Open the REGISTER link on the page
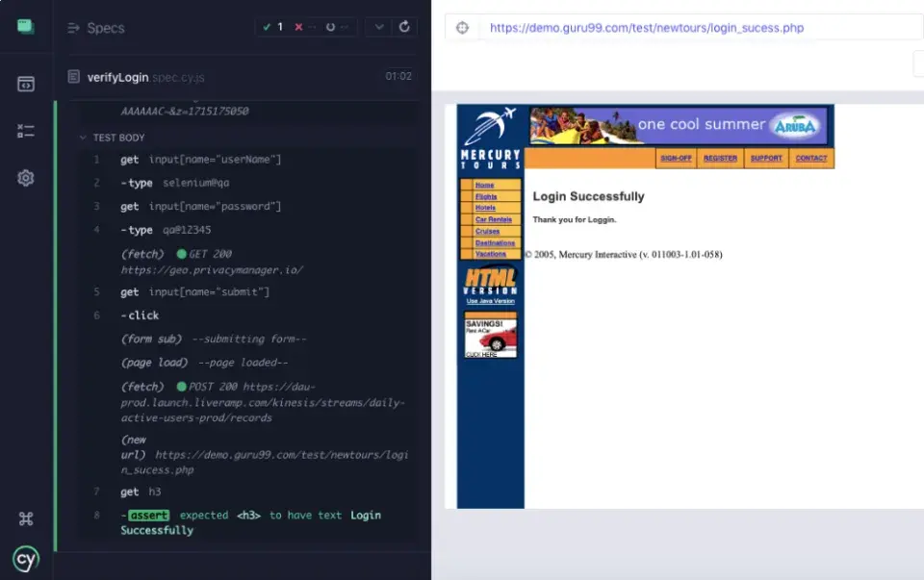 720,158
